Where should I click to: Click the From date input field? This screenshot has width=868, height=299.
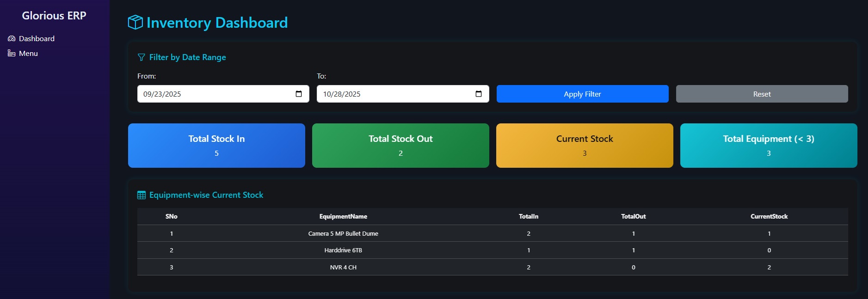tap(213, 94)
